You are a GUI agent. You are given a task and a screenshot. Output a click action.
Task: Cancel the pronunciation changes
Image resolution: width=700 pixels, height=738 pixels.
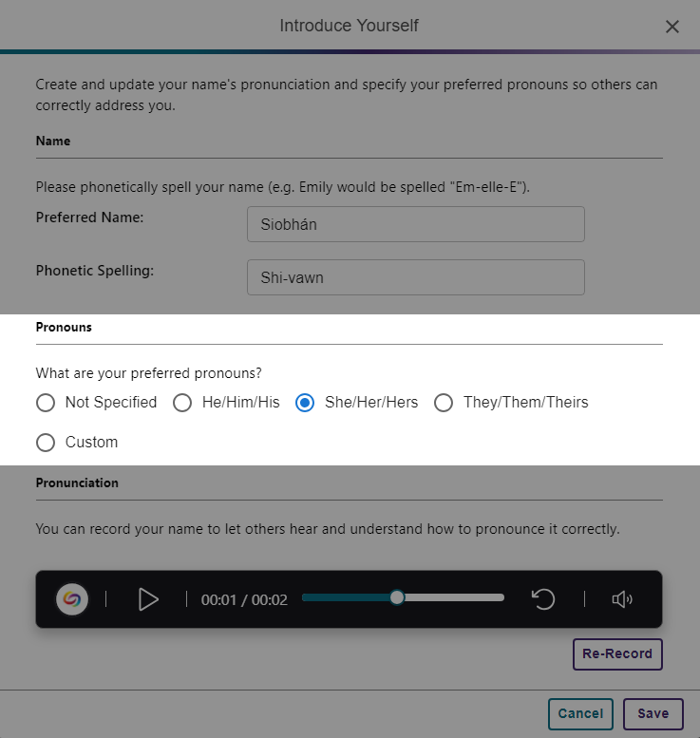point(580,714)
